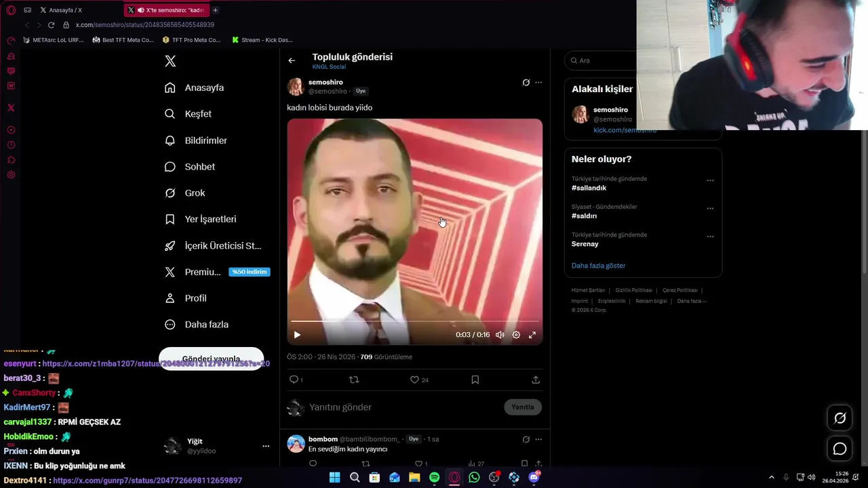The image size is (868, 488).
Task: Show hidden system tray icons
Action: click(772, 477)
